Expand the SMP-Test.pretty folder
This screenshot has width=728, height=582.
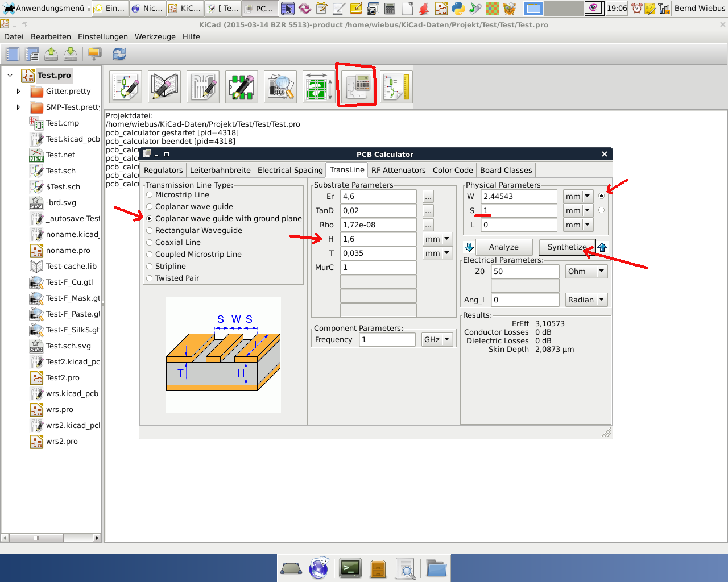18,107
